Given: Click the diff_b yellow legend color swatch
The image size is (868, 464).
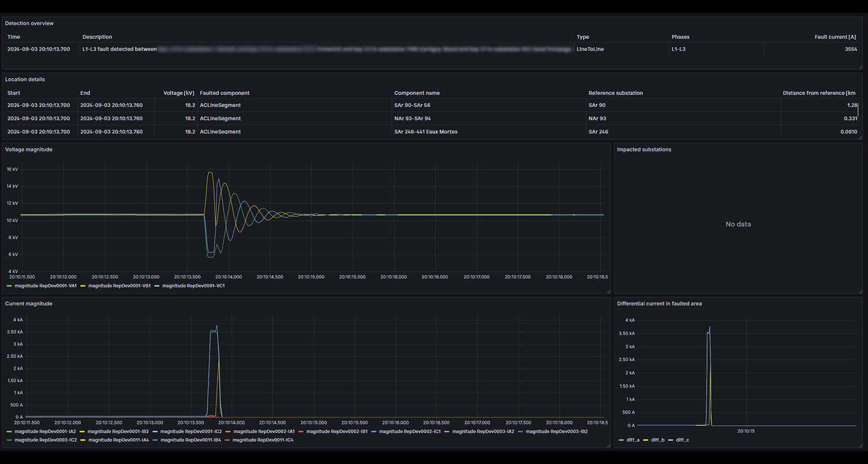Looking at the screenshot, I should coord(645,440).
